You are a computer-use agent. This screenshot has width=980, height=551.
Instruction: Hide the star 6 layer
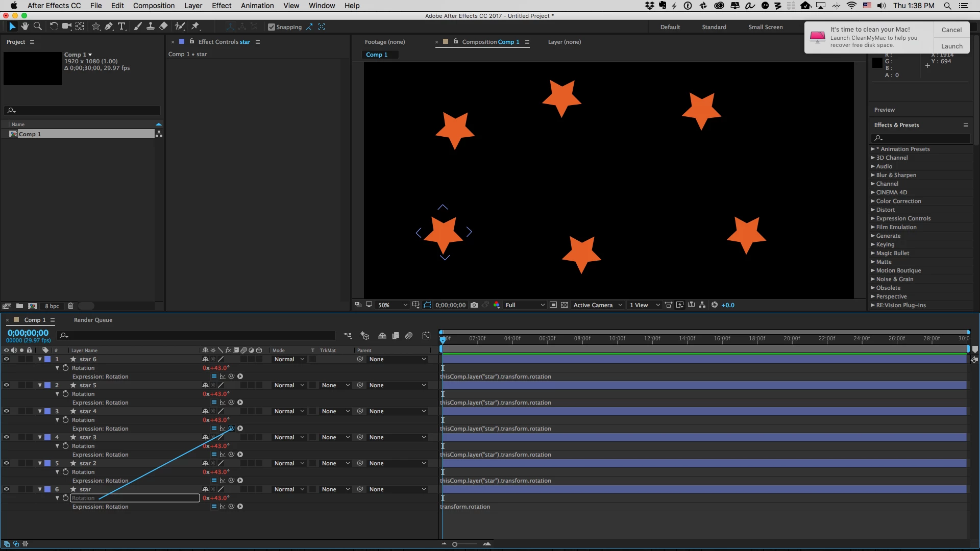point(7,359)
